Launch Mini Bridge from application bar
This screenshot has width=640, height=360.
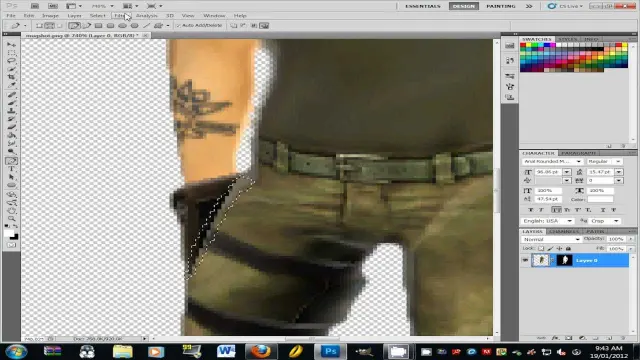[53, 6]
